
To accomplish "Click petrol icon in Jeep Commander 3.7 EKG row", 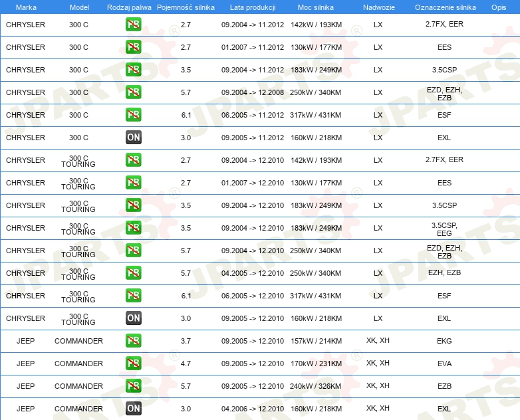I will pyautogui.click(x=133, y=340).
